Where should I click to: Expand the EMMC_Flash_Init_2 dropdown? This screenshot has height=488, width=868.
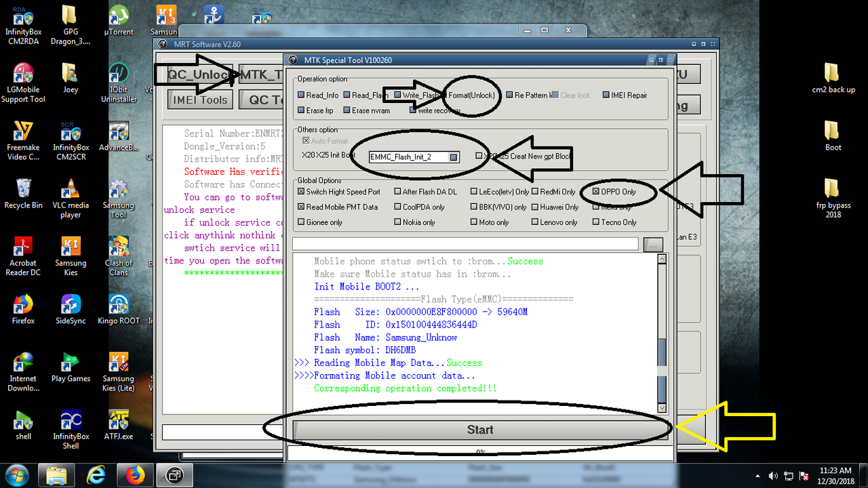(x=454, y=157)
